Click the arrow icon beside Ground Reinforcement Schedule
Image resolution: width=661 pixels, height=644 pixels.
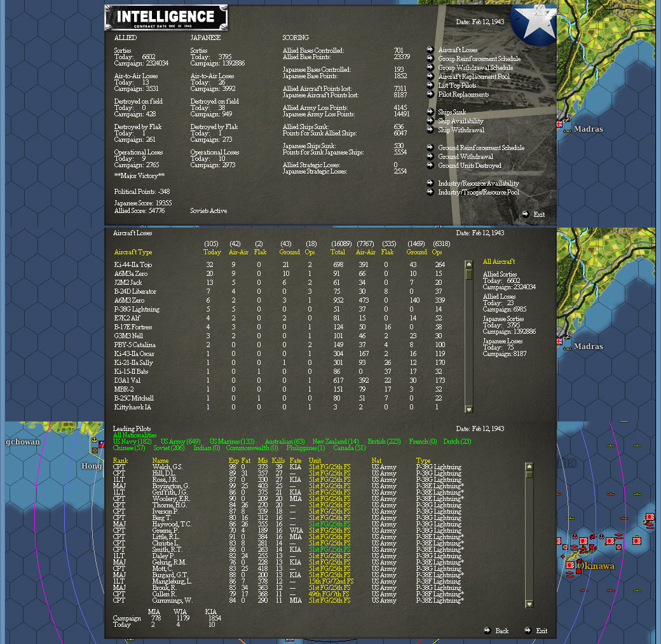[x=430, y=147]
